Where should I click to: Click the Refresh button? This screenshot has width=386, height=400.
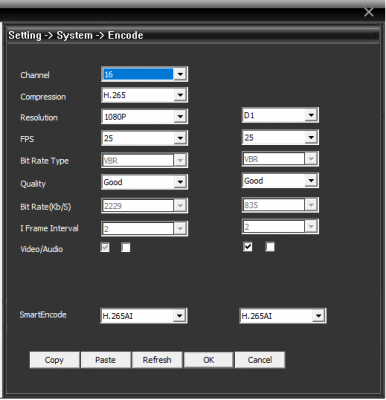click(157, 360)
